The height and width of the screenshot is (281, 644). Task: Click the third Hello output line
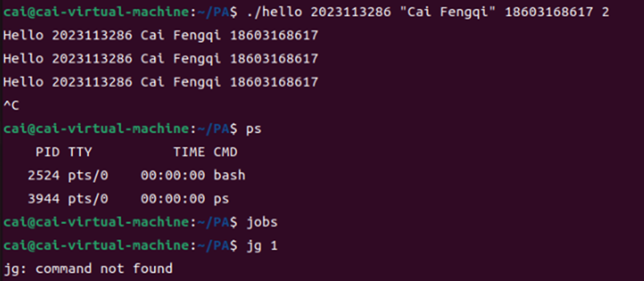point(160,82)
